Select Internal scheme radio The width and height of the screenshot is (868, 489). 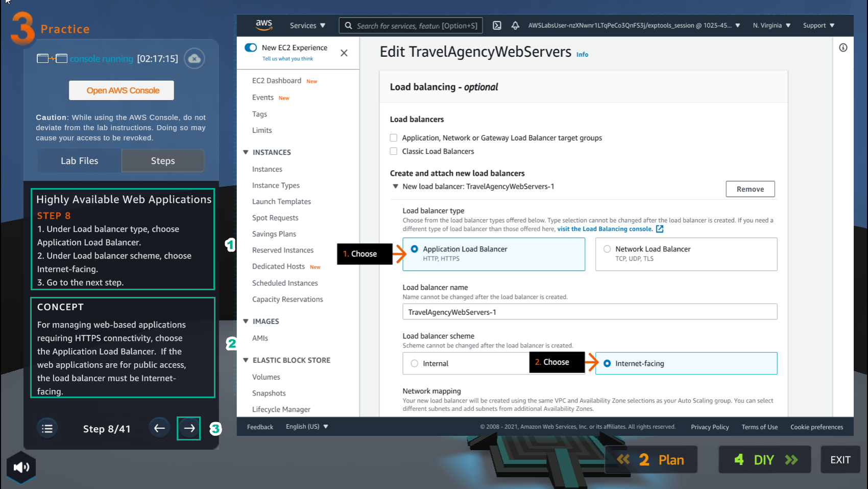point(415,363)
